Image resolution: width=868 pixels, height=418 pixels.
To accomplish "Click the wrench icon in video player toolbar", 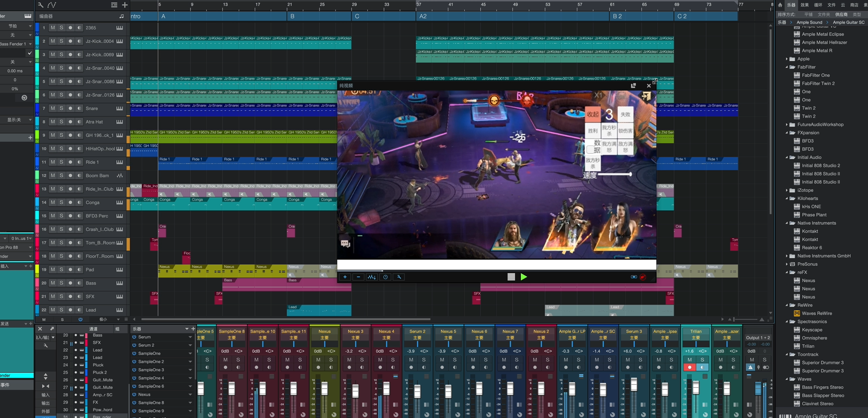I will [399, 277].
